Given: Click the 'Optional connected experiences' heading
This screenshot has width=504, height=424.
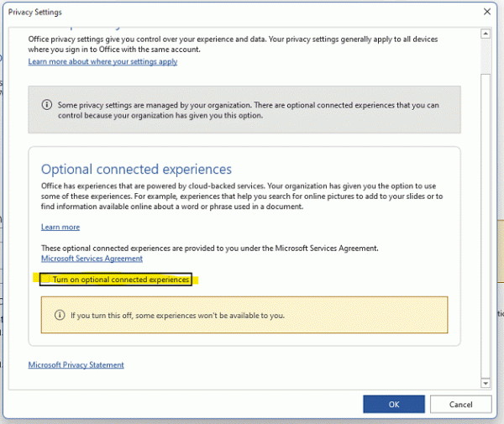Looking at the screenshot, I should tap(136, 170).
